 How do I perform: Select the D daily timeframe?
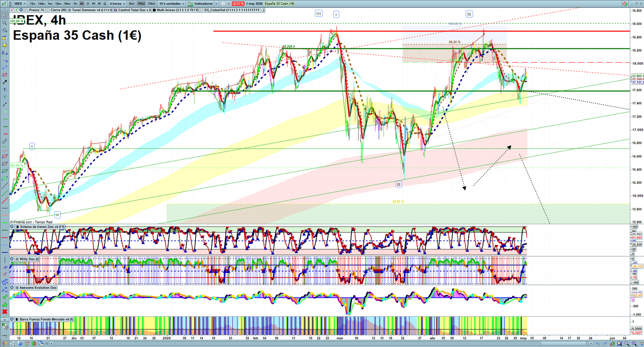pos(88,4)
